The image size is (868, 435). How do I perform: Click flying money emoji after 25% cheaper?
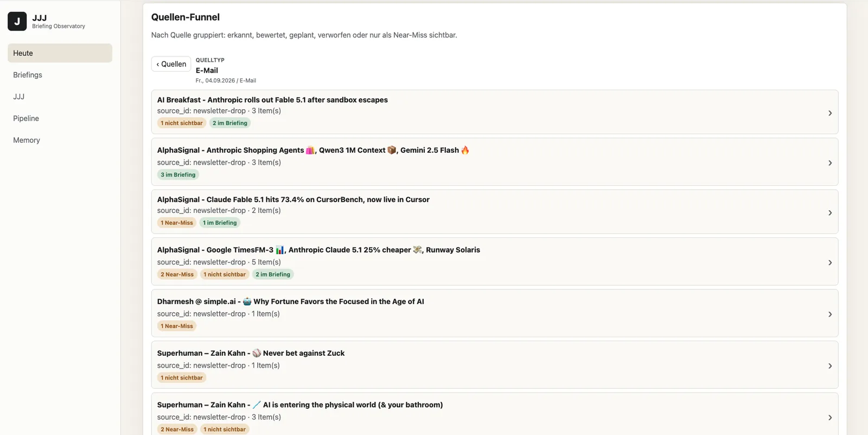[417, 250]
